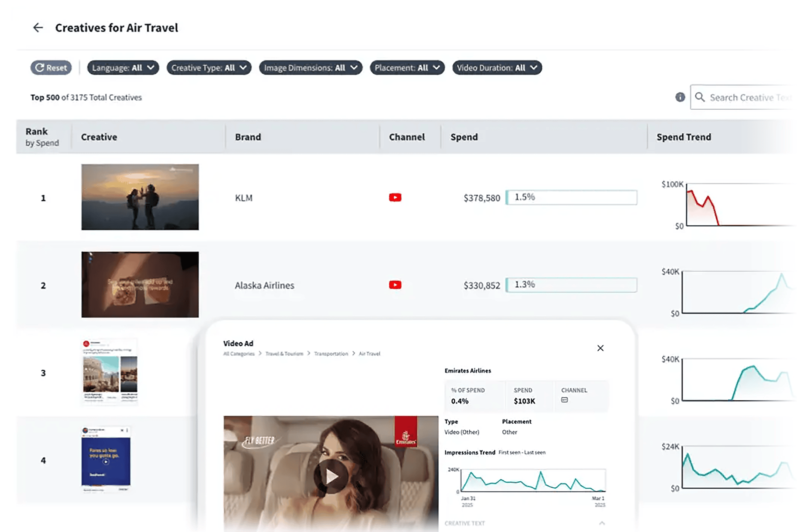Screen dimensions: 797x532
Task: Close the Video Ad popup
Action: (x=601, y=348)
